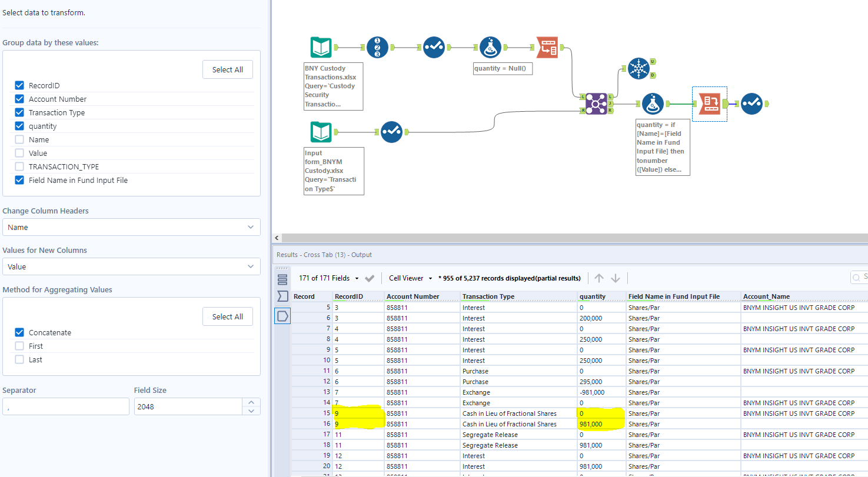Open the Formula tool labeled quantity = Null()

pos(490,47)
